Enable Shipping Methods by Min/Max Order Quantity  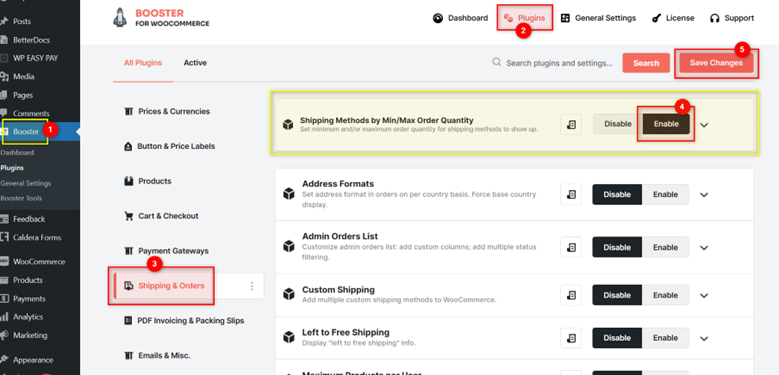(x=666, y=124)
